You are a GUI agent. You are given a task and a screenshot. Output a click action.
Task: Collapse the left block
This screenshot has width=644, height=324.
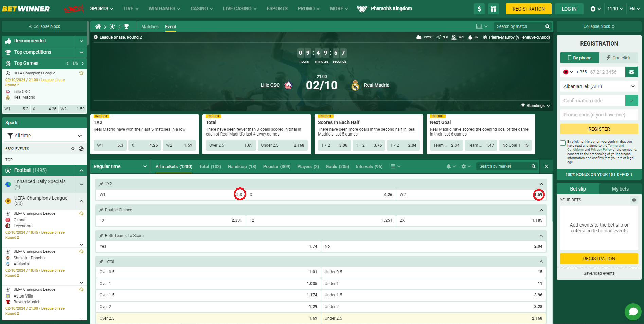click(x=44, y=26)
